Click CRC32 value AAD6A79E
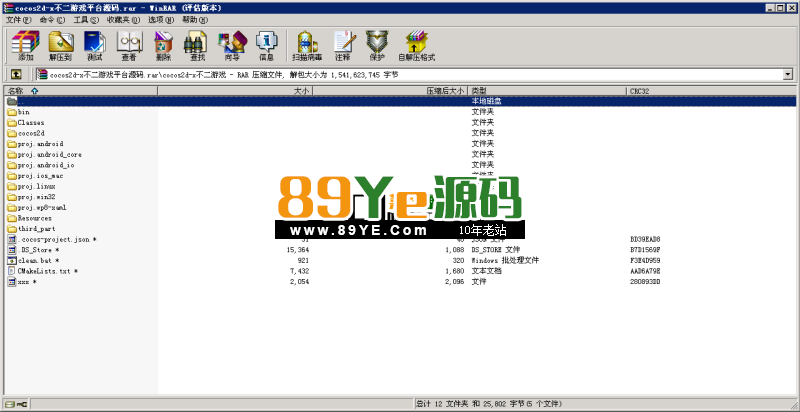This screenshot has height=412, width=800. pos(645,271)
